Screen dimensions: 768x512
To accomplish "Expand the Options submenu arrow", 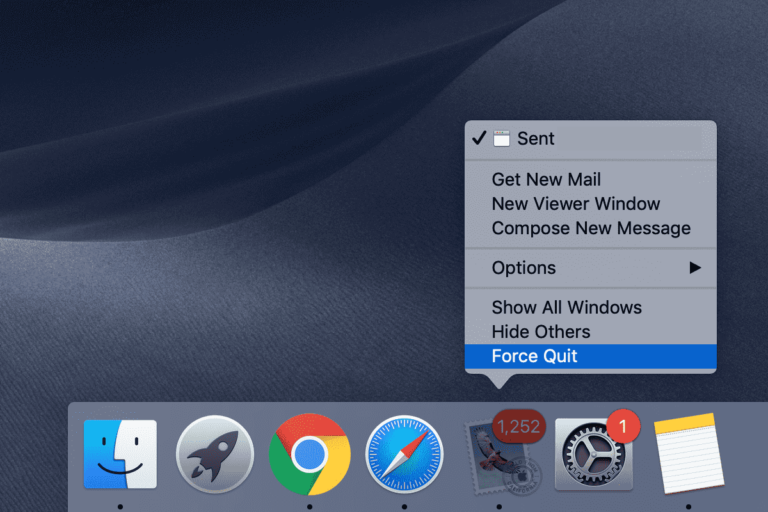I will [695, 268].
